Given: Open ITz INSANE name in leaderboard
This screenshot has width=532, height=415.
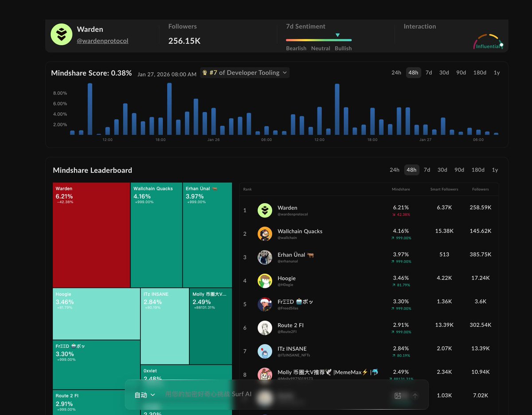Looking at the screenshot, I should (292, 349).
